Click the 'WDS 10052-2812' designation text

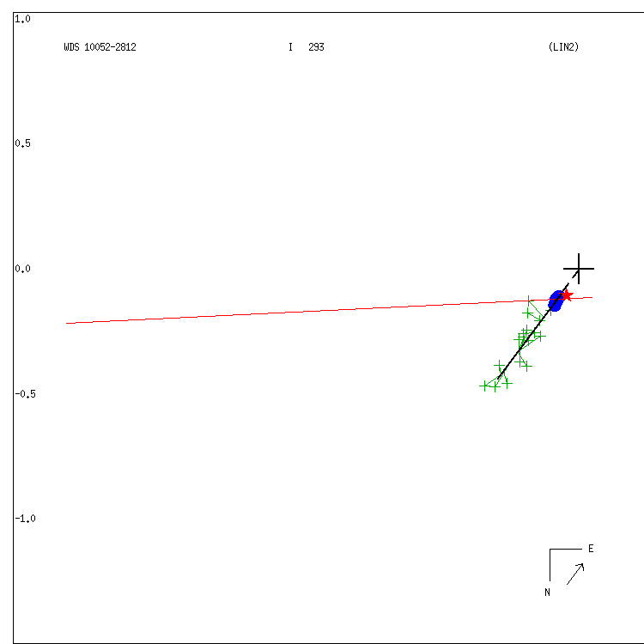[100, 47]
